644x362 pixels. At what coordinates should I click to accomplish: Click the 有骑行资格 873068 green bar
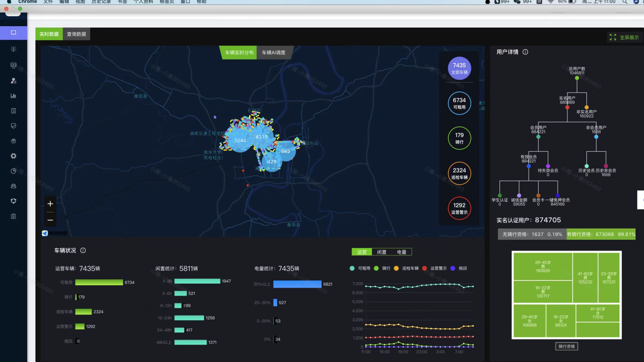(x=601, y=234)
